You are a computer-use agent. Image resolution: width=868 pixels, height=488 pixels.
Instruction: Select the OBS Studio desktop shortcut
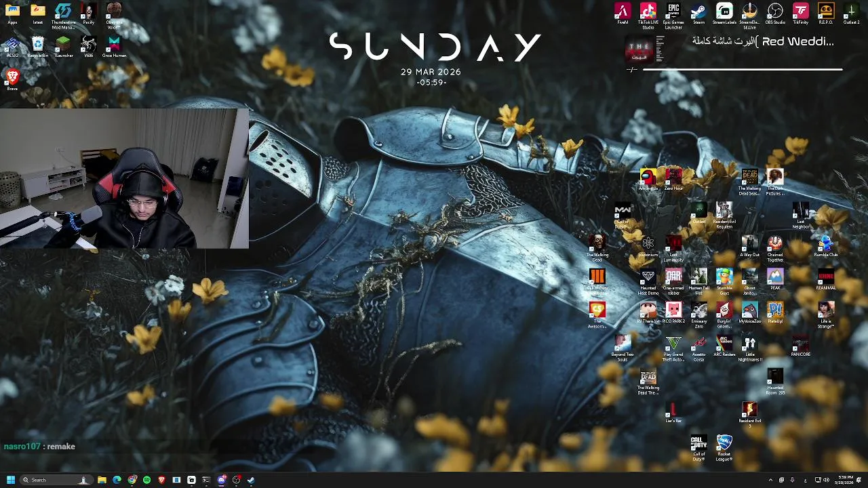[775, 14]
